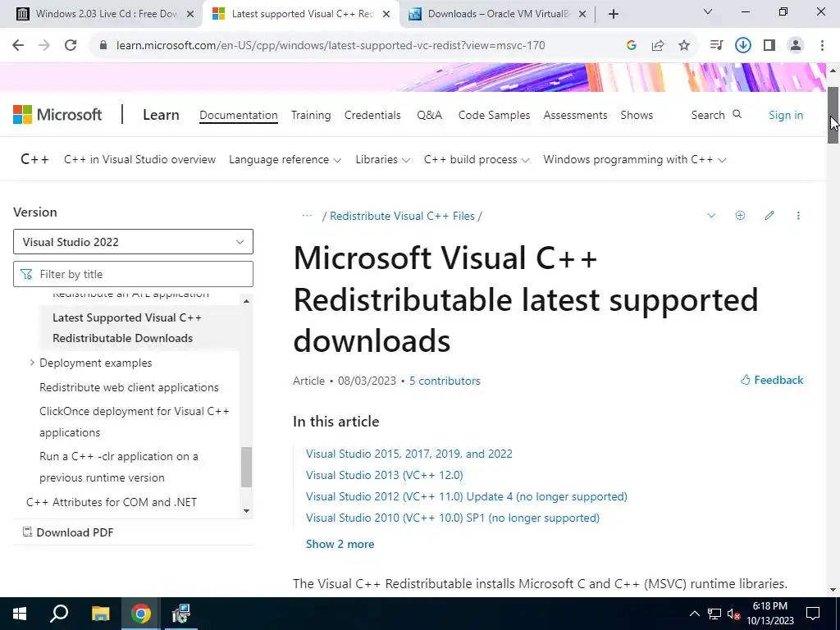Click the breadcrumb ellipsis

307,216
